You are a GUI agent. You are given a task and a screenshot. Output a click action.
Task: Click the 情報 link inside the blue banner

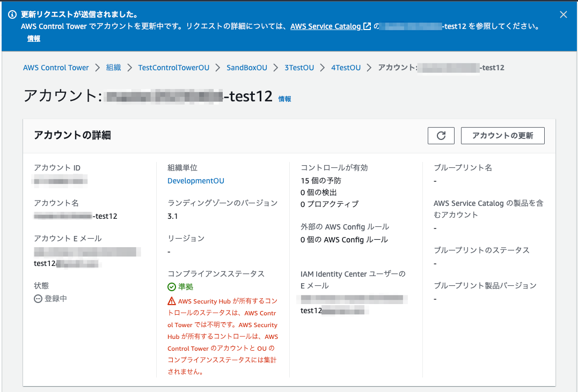[34, 38]
